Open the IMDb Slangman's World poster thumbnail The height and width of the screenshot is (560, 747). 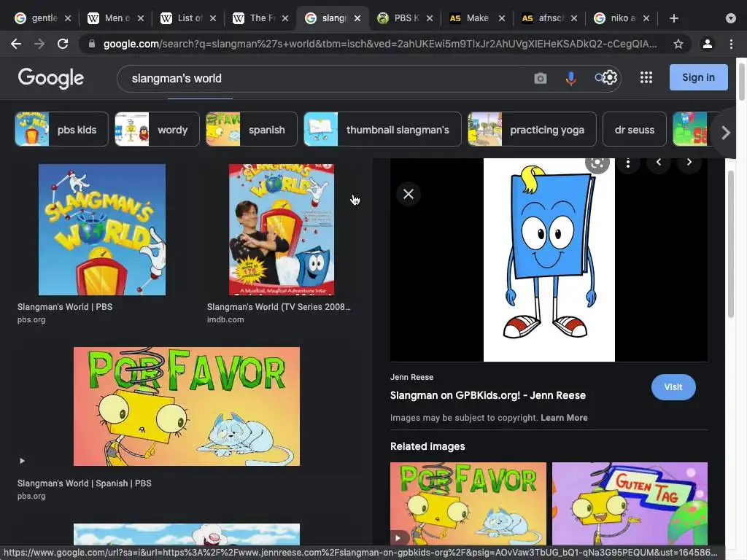coord(281,230)
